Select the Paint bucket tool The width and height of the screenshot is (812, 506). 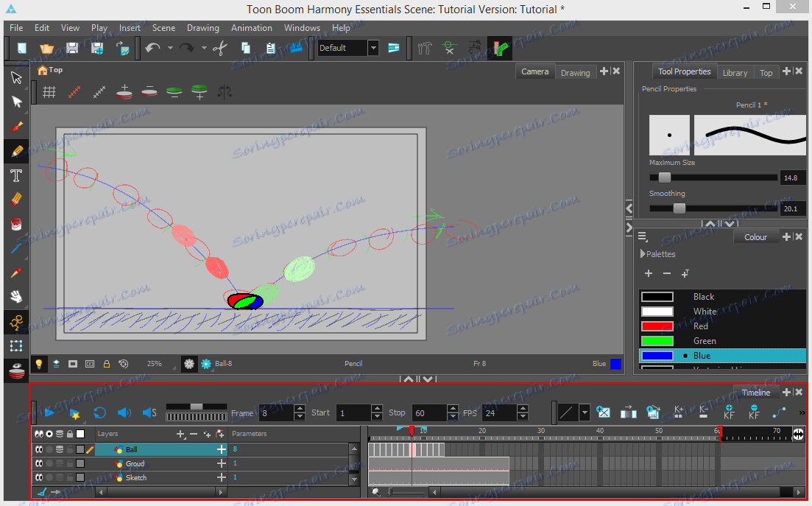coord(16,224)
